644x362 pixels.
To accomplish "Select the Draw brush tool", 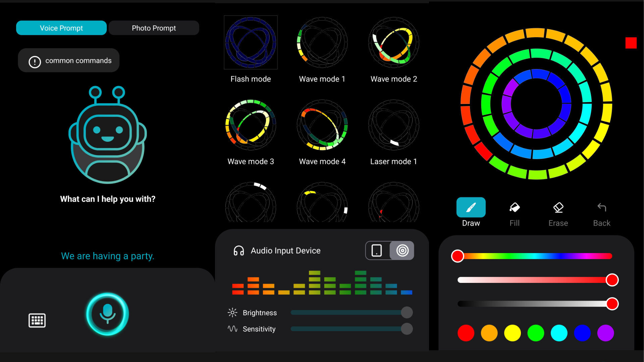I will tap(471, 208).
